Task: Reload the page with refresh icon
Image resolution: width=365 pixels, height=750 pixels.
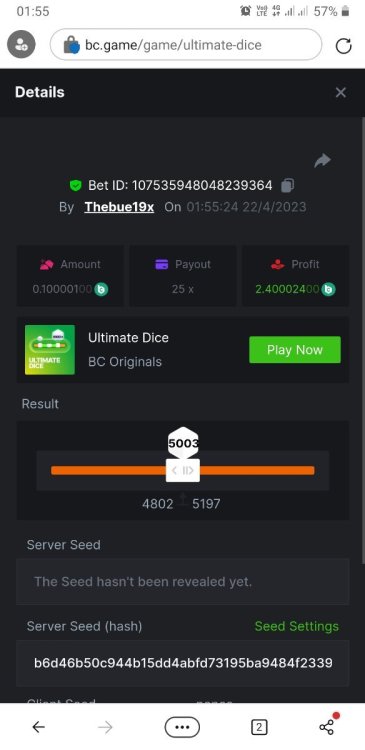Action: pyautogui.click(x=343, y=45)
